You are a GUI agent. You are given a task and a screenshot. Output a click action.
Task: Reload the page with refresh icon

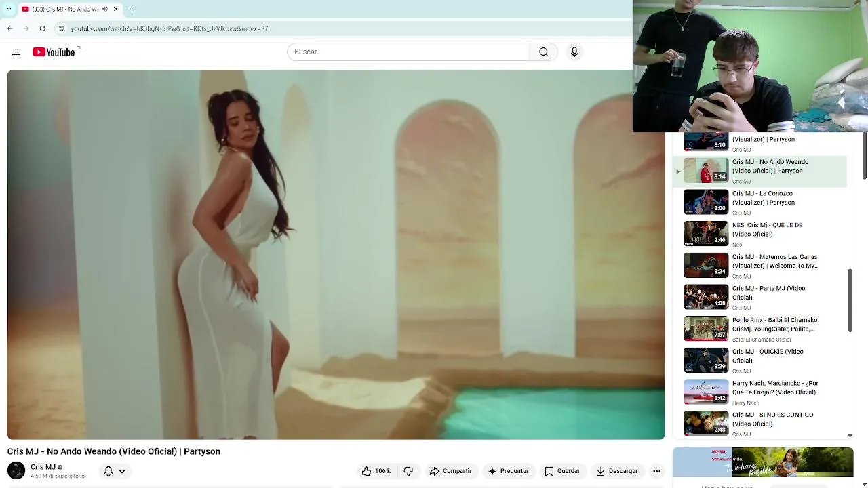42,28
